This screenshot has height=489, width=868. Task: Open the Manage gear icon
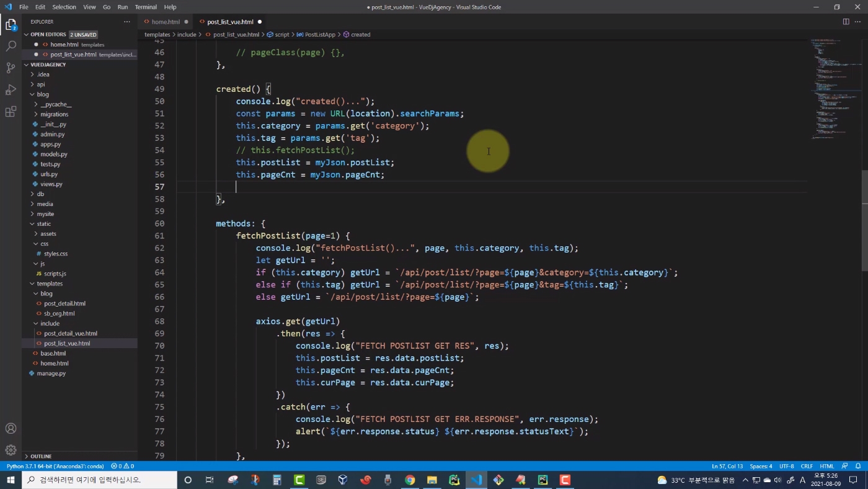click(x=11, y=450)
